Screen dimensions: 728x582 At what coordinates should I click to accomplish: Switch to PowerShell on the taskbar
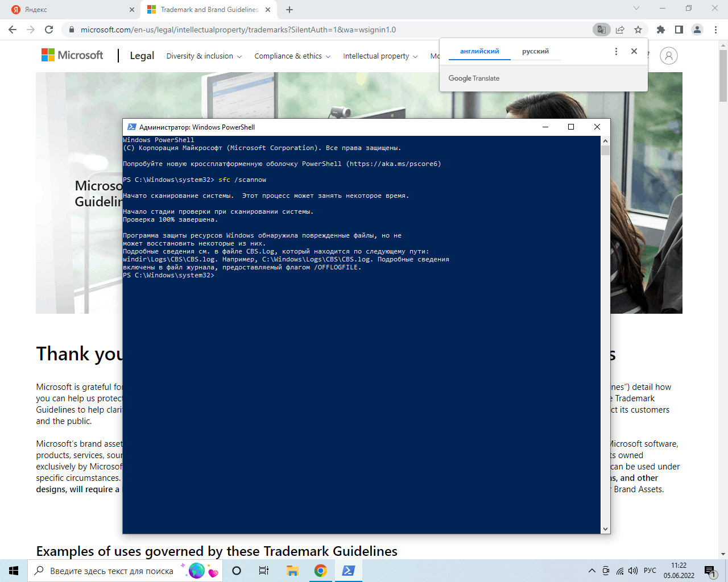tap(349, 571)
